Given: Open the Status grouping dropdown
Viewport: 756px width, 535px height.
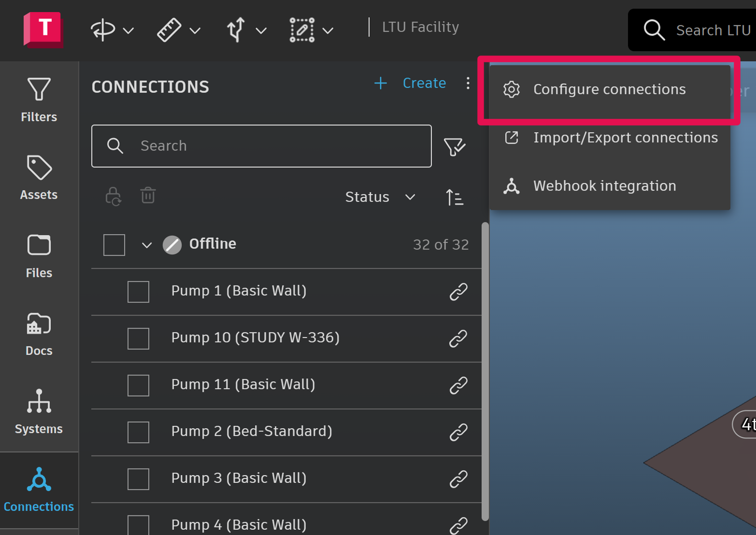Looking at the screenshot, I should [x=380, y=197].
